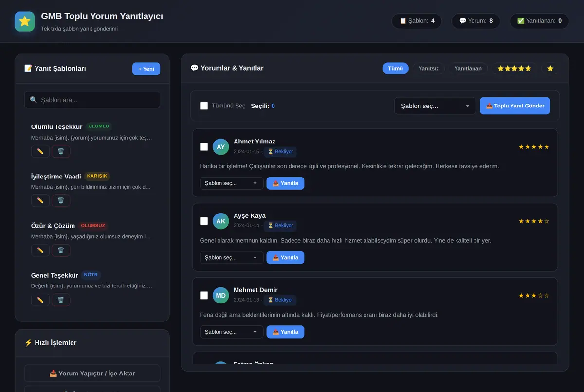
Task: Create a new template with + Yeni
Action: click(146, 69)
